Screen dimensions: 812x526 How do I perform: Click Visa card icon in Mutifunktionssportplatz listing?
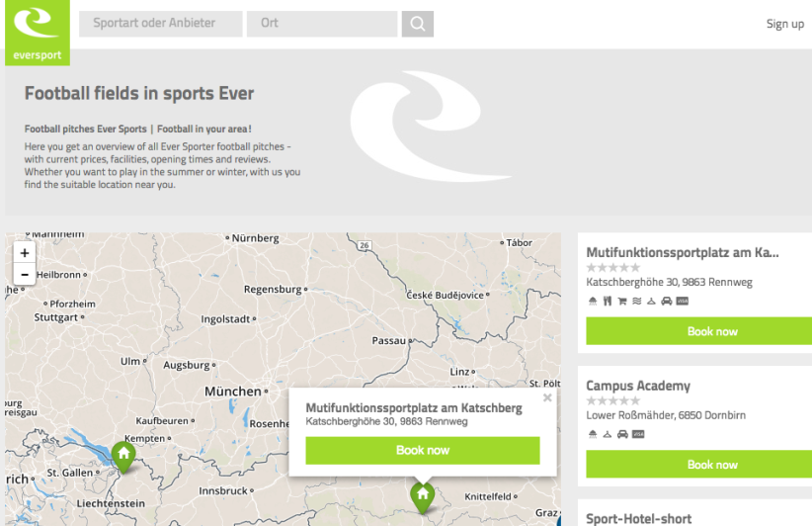pyautogui.click(x=683, y=302)
